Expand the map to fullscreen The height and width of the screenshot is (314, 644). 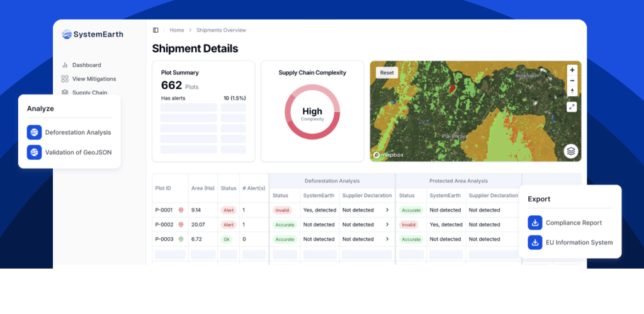572,107
